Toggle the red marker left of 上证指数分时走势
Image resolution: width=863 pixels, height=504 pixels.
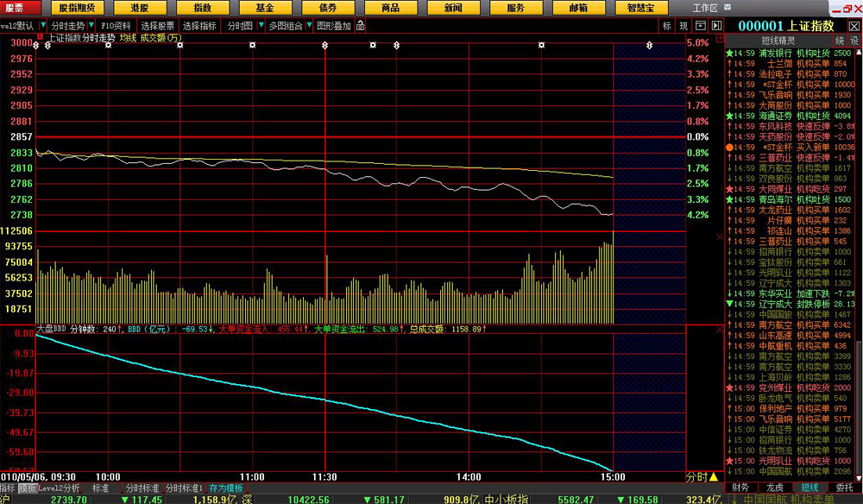click(x=40, y=38)
